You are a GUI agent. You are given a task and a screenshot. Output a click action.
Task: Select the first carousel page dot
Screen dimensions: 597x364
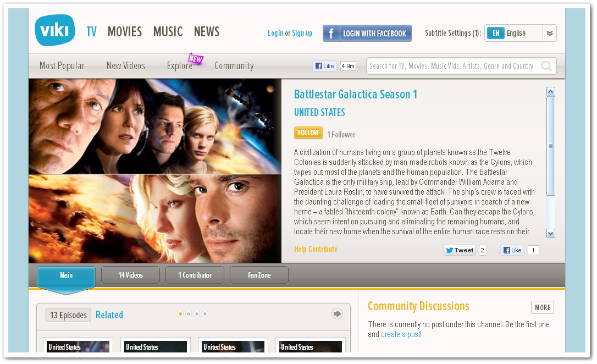pos(180,314)
